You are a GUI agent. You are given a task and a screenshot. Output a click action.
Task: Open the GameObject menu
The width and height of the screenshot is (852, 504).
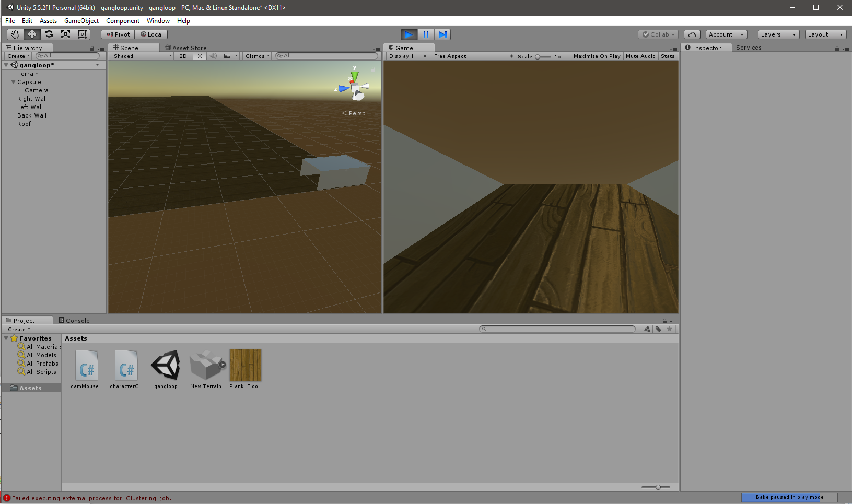pos(81,21)
